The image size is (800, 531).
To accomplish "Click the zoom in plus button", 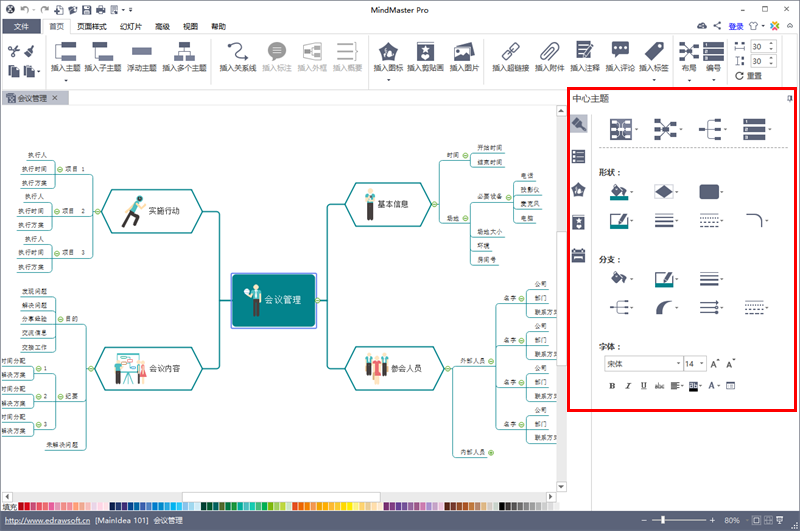I will coord(712,520).
